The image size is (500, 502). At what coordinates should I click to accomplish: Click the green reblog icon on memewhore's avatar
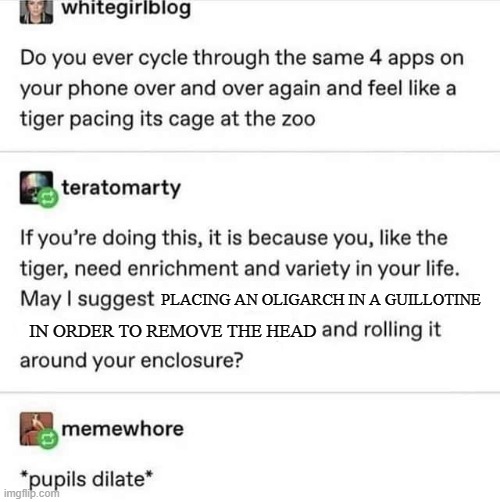pyautogui.click(x=48, y=440)
